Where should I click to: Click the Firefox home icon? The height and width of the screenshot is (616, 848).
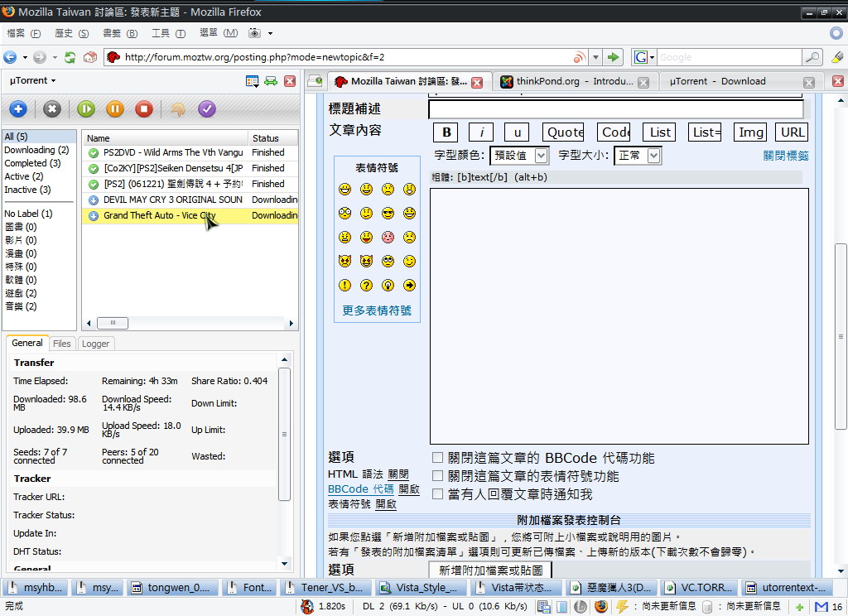89,57
